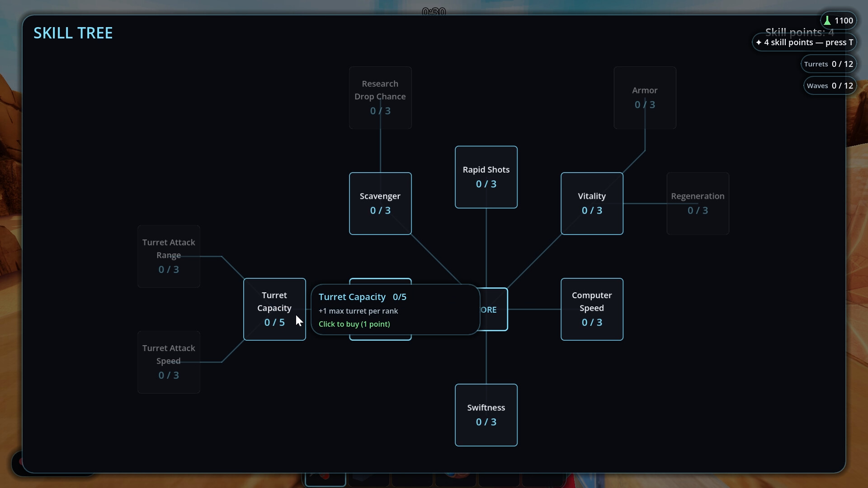Select the first hotbar slot at bottom
This screenshot has height=488, width=868.
click(325, 479)
